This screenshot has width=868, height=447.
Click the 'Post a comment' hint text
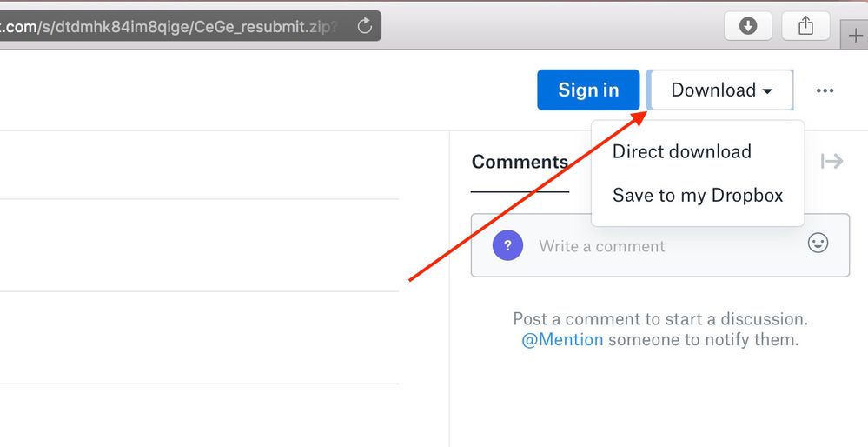(x=659, y=319)
